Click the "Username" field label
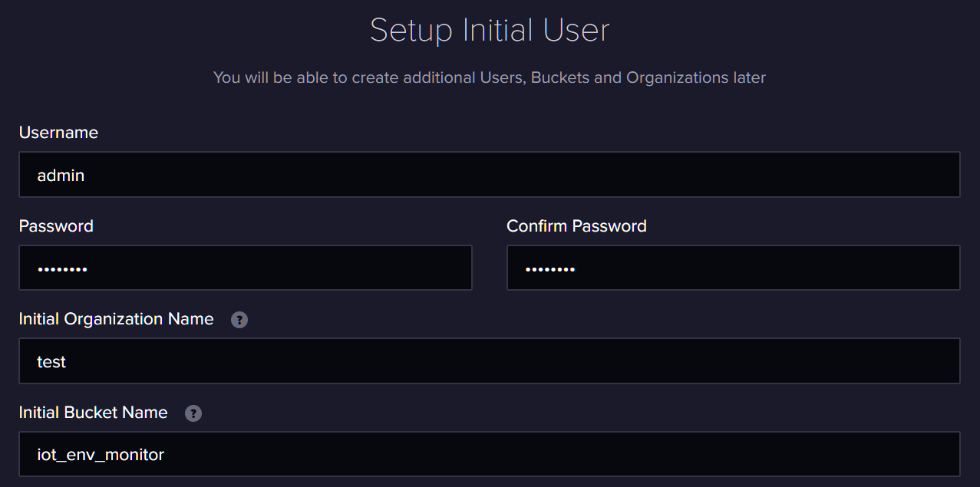 pos(58,133)
